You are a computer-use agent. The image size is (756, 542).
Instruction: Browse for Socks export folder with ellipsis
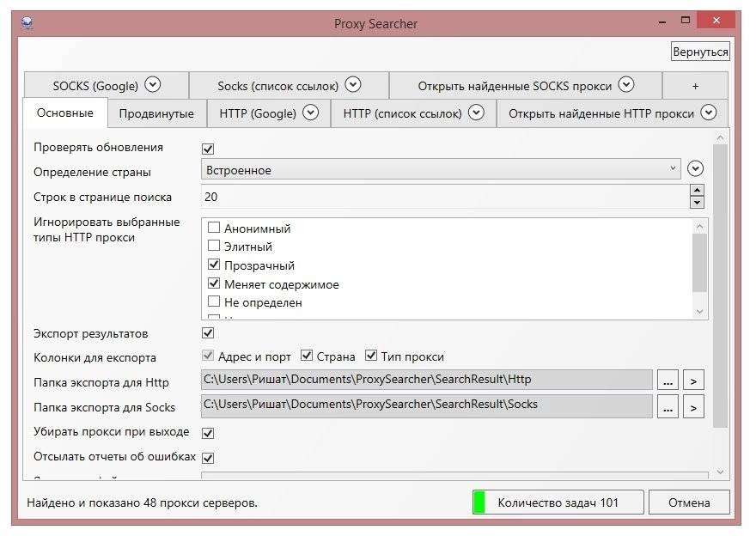(x=668, y=406)
